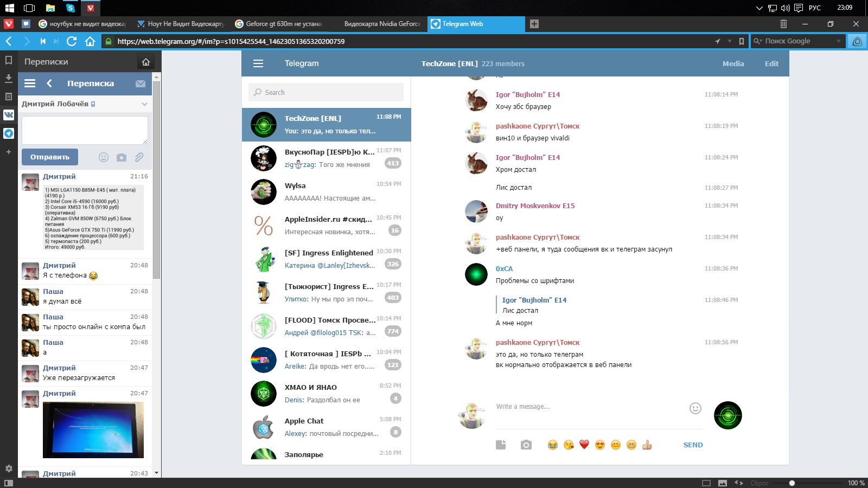This screenshot has width=868, height=488.
Task: Reload the current page
Action: 72,41
